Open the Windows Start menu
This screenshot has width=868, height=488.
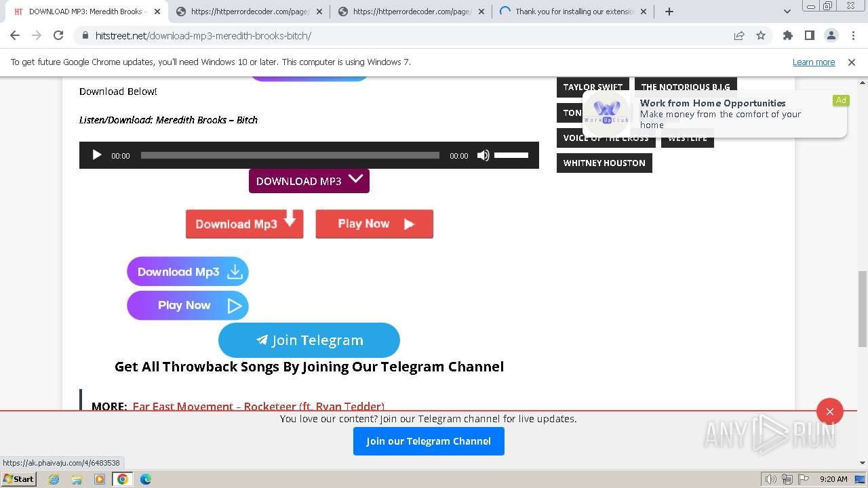[19, 479]
